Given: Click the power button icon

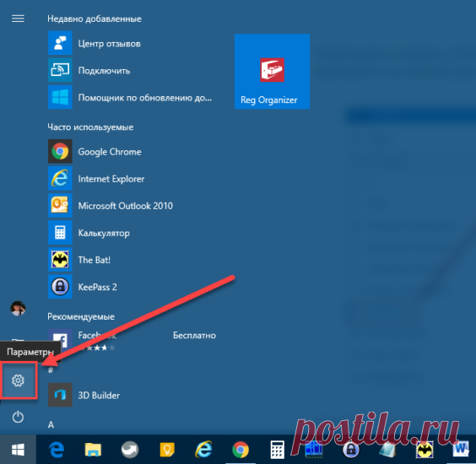Looking at the screenshot, I should (x=18, y=417).
